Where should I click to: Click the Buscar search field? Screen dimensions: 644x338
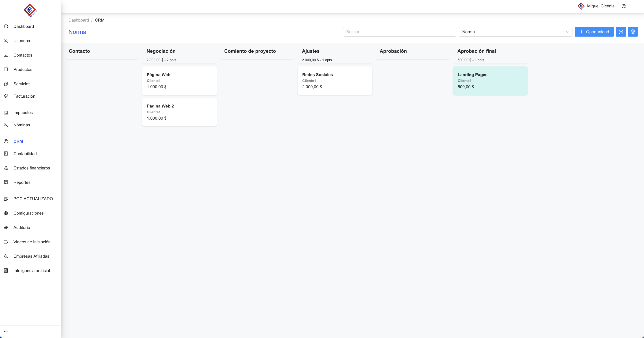coord(399,32)
